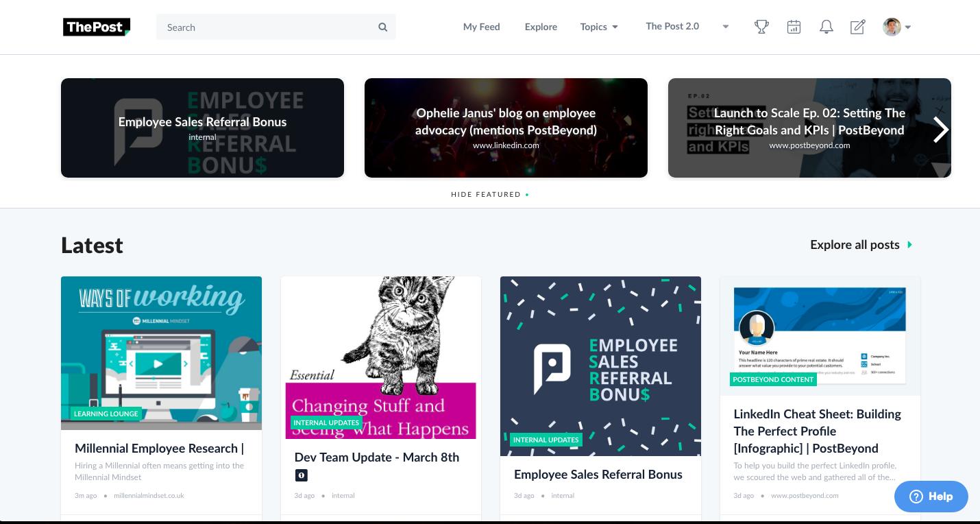980x524 pixels.
Task: Open the Employee Sales Referral Bonus post
Action: click(598, 474)
